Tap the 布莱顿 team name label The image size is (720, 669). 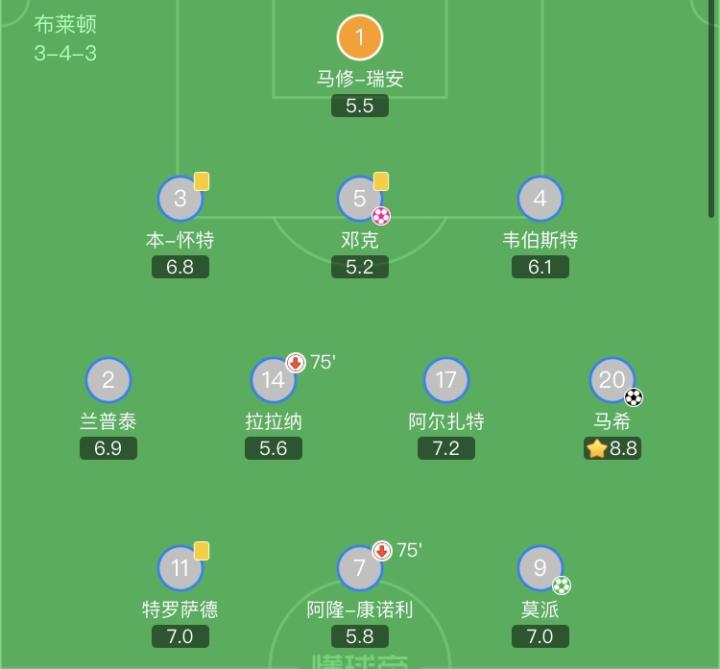pyautogui.click(x=65, y=24)
